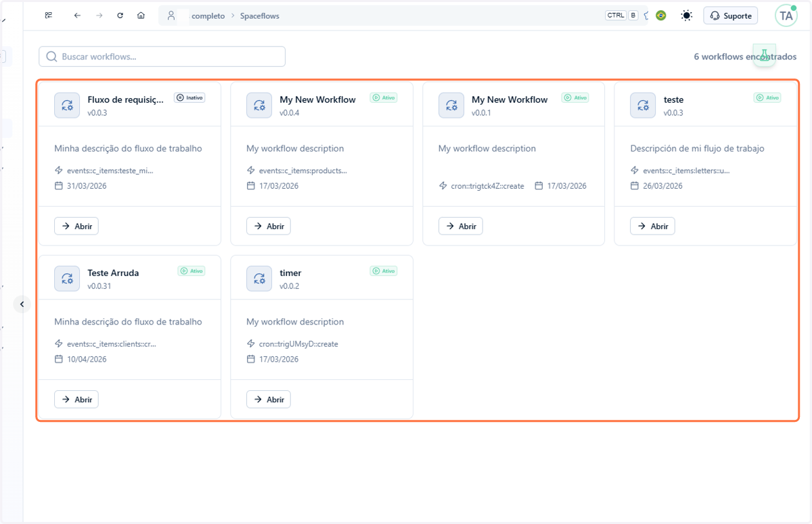Image resolution: width=812 pixels, height=524 pixels.
Task: Click date '31/03/2026'
Action: (87, 186)
